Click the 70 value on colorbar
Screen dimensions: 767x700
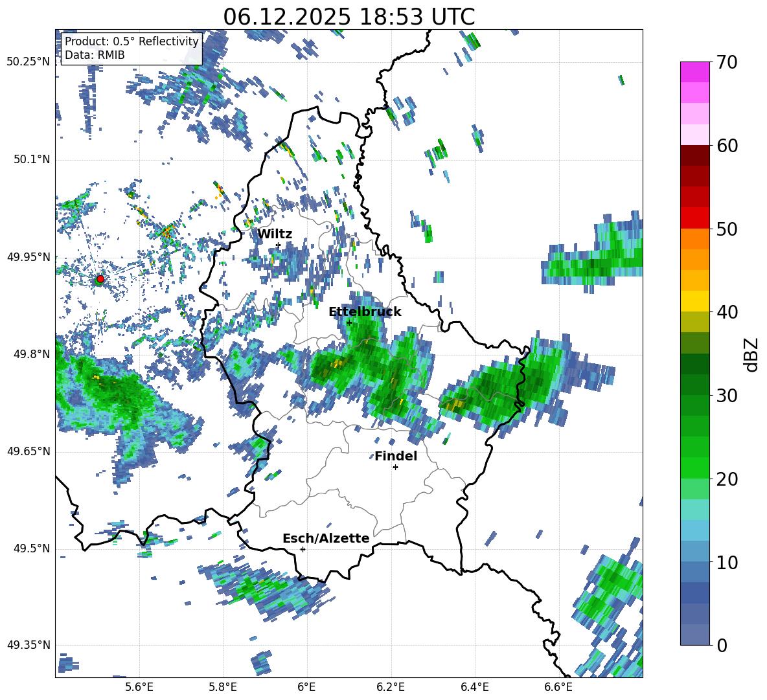[727, 62]
